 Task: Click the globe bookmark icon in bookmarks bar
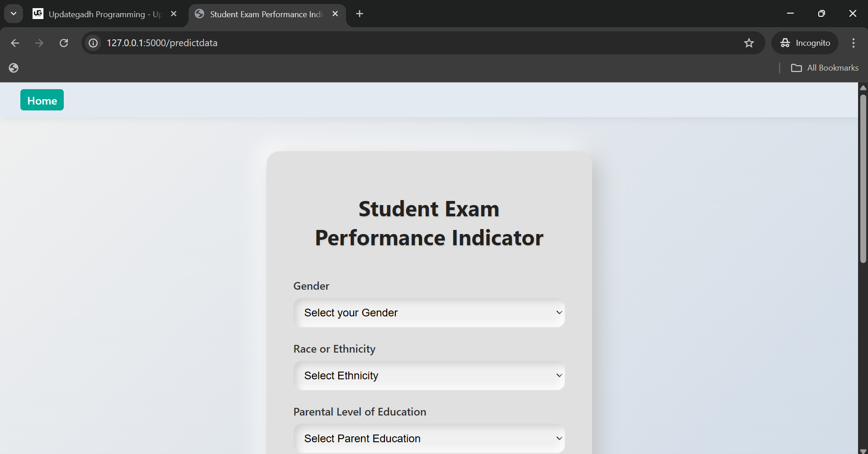coord(14,68)
